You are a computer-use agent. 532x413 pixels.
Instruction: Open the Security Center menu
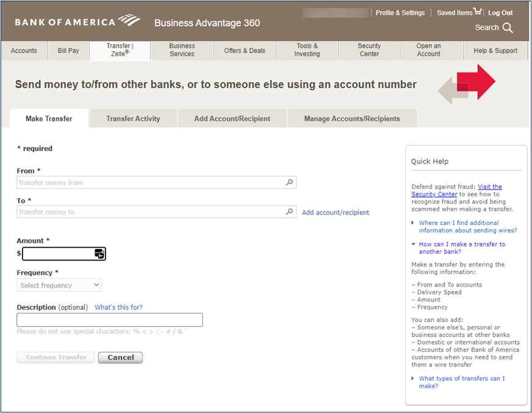tap(369, 50)
